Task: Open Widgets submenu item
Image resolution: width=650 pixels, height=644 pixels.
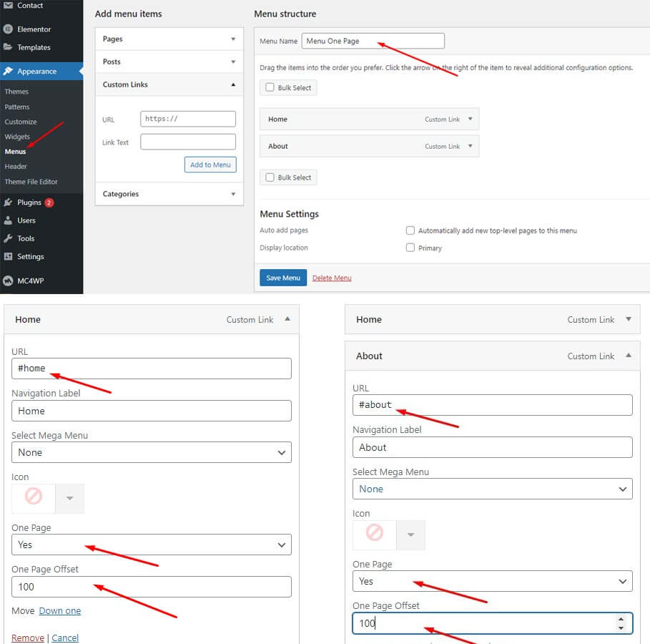Action: click(x=17, y=137)
